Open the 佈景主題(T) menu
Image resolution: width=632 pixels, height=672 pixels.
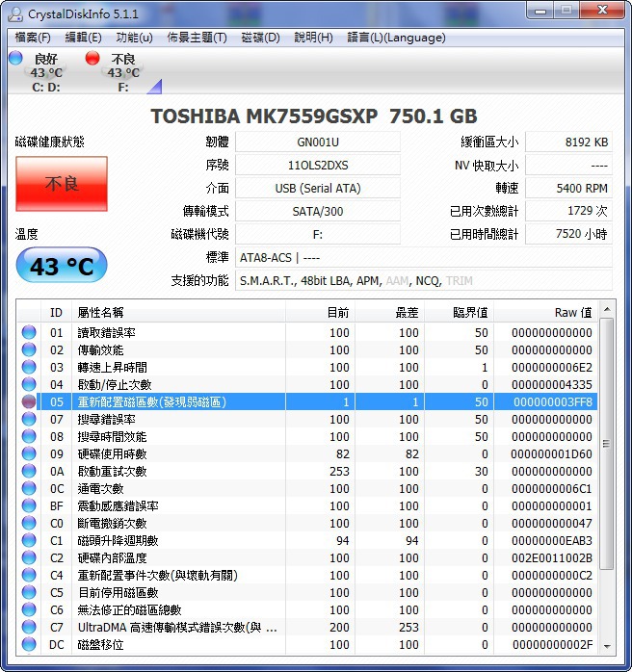197,38
